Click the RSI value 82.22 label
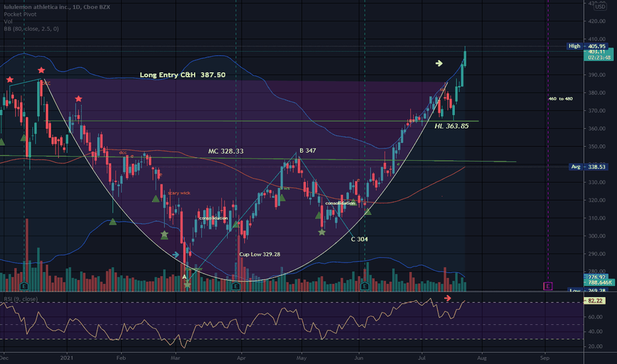 point(595,300)
